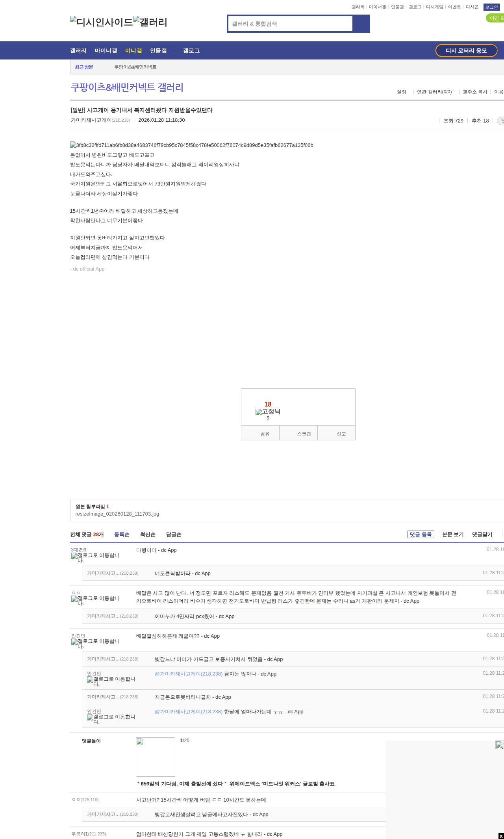504x839 pixels.
Task: Click the small ad icon above the X
Action: pyautogui.click(x=499, y=745)
